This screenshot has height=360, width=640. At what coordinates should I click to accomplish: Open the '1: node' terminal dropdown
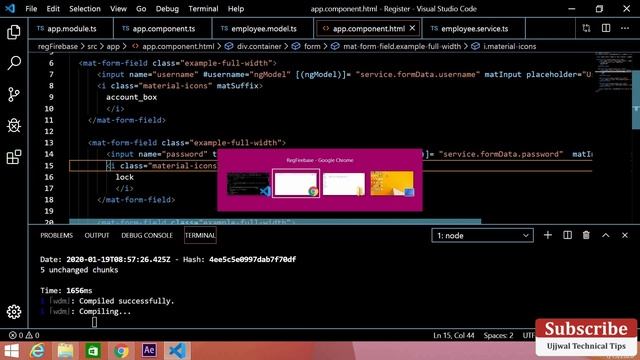click(482, 236)
